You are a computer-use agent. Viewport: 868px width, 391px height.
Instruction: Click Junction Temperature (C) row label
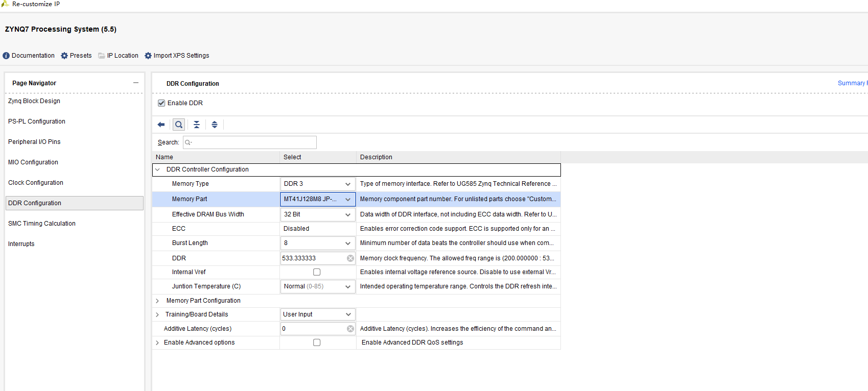(x=206, y=286)
